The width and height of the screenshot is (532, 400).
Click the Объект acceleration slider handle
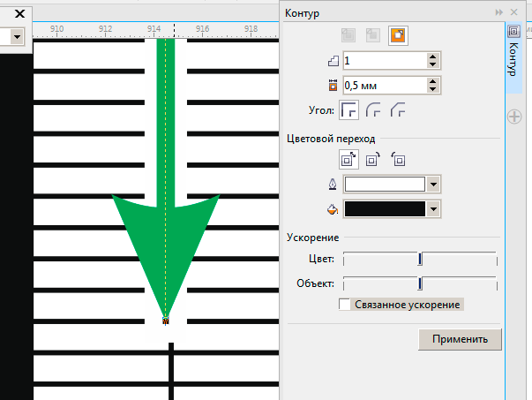click(420, 283)
